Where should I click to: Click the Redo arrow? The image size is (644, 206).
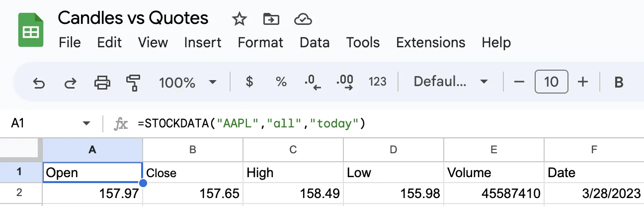click(71, 82)
